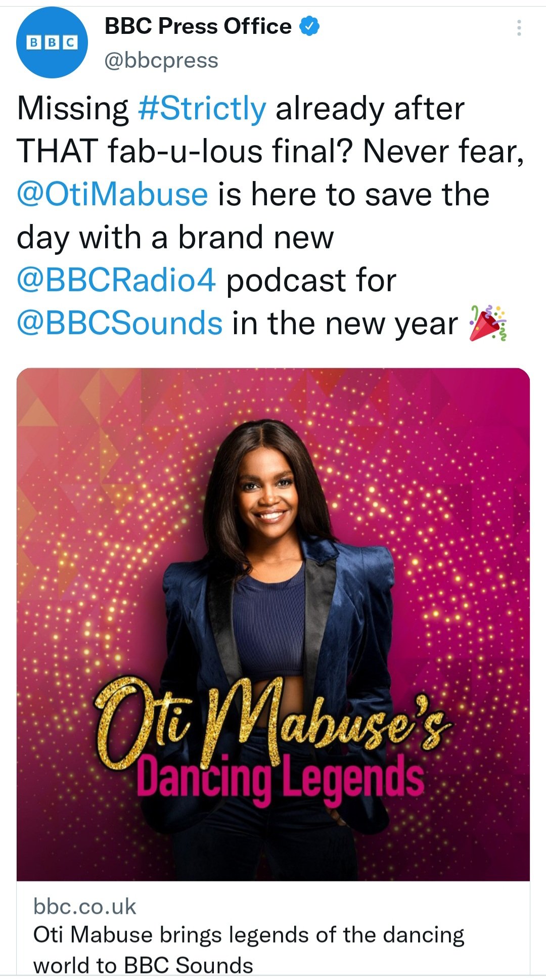The height and width of the screenshot is (980, 546).
Task: Tap the blue verified badge
Action: (x=310, y=26)
